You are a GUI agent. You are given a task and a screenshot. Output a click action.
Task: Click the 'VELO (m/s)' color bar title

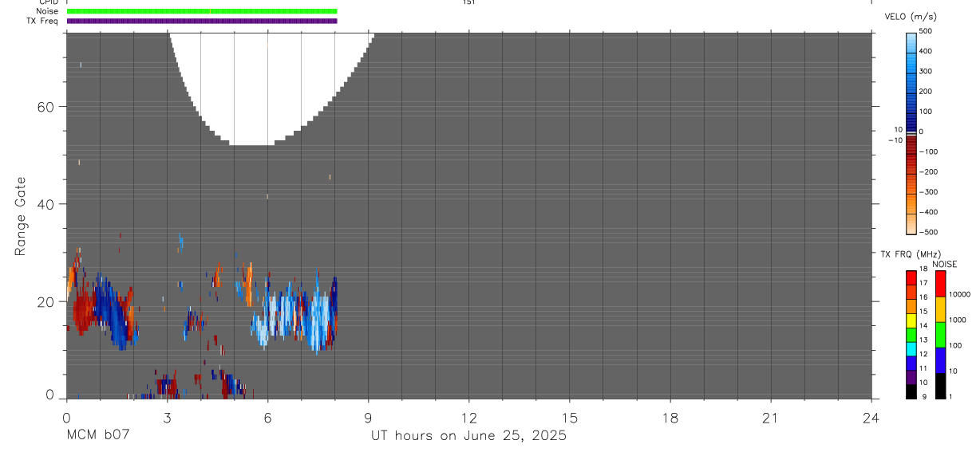coord(911,16)
